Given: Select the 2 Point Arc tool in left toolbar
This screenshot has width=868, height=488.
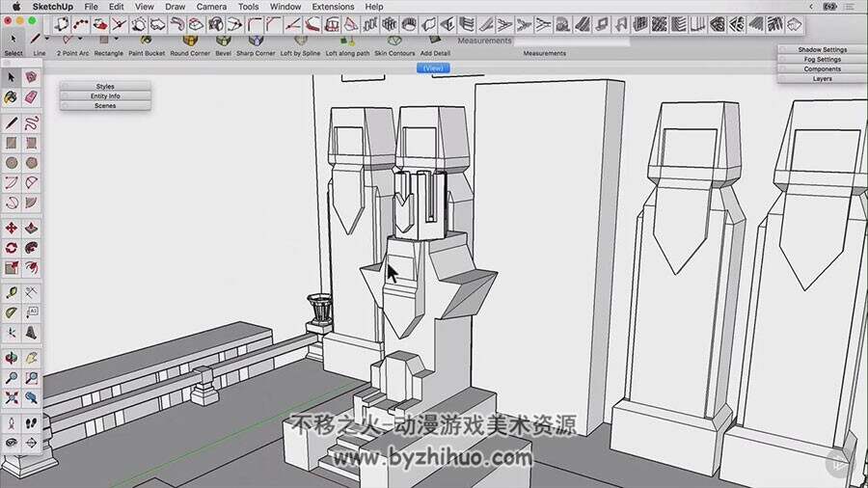Looking at the screenshot, I should click(32, 182).
